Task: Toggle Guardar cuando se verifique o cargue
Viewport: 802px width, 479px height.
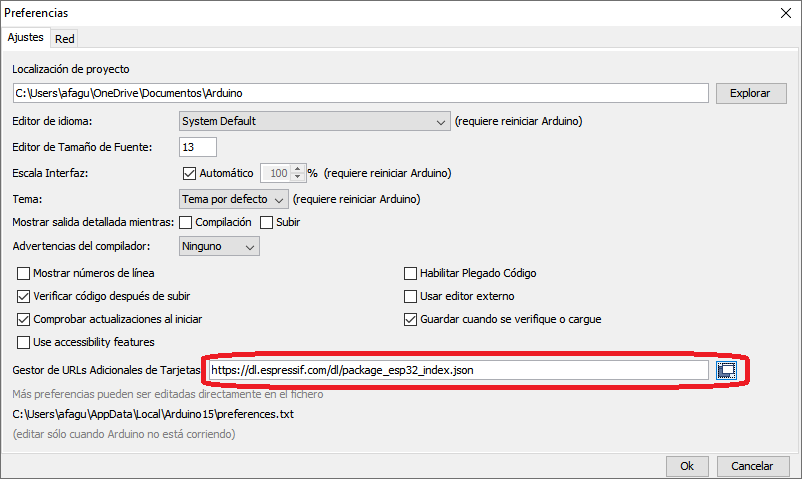Action: 410,319
